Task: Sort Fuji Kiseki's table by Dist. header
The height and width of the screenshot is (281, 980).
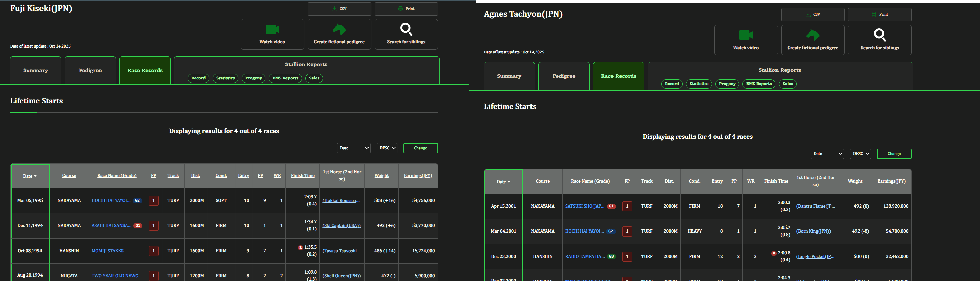Action: pyautogui.click(x=196, y=176)
